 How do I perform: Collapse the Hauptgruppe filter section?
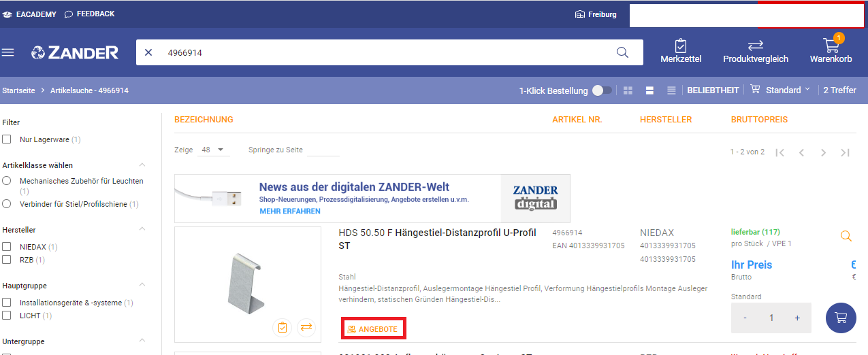tap(142, 285)
